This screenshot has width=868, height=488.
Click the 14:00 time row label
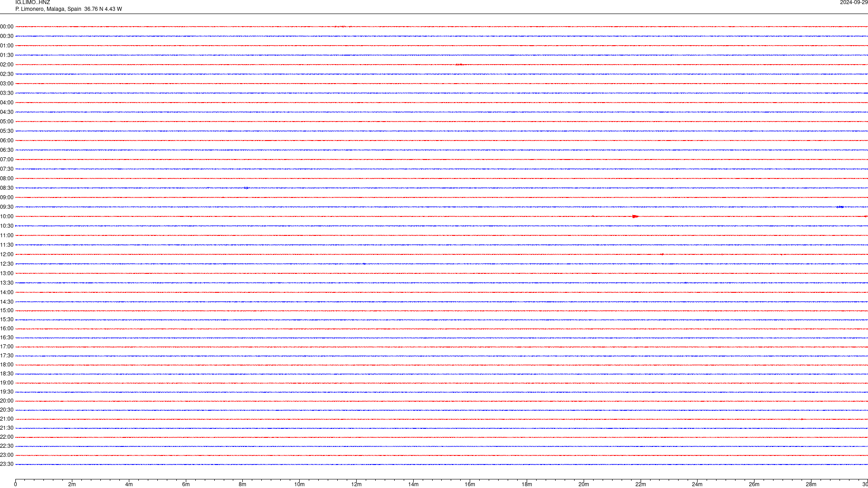coord(7,292)
